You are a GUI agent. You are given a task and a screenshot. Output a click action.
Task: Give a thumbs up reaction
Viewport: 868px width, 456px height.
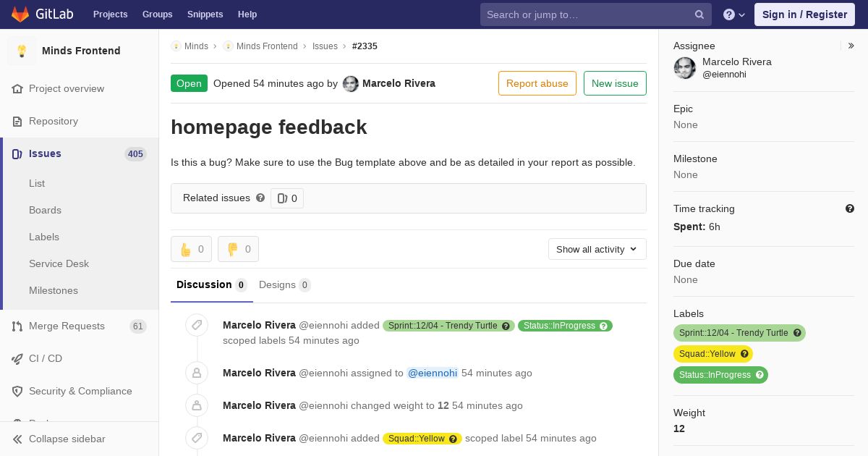coord(192,249)
